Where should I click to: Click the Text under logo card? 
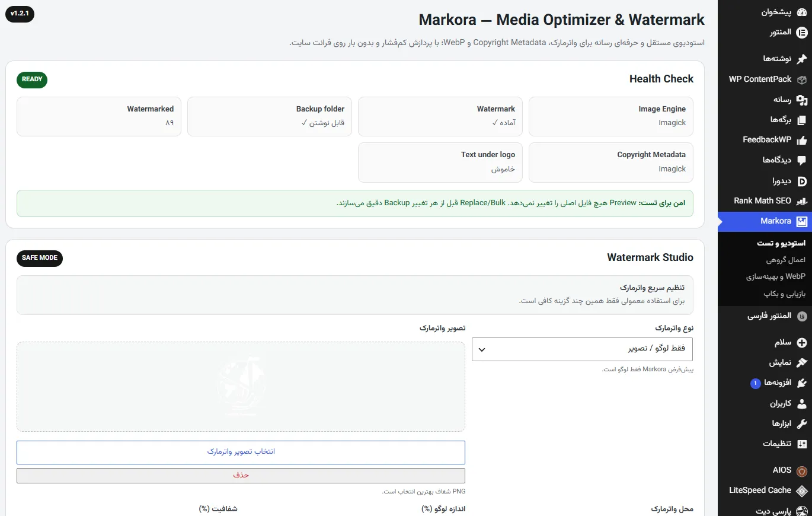tap(440, 163)
